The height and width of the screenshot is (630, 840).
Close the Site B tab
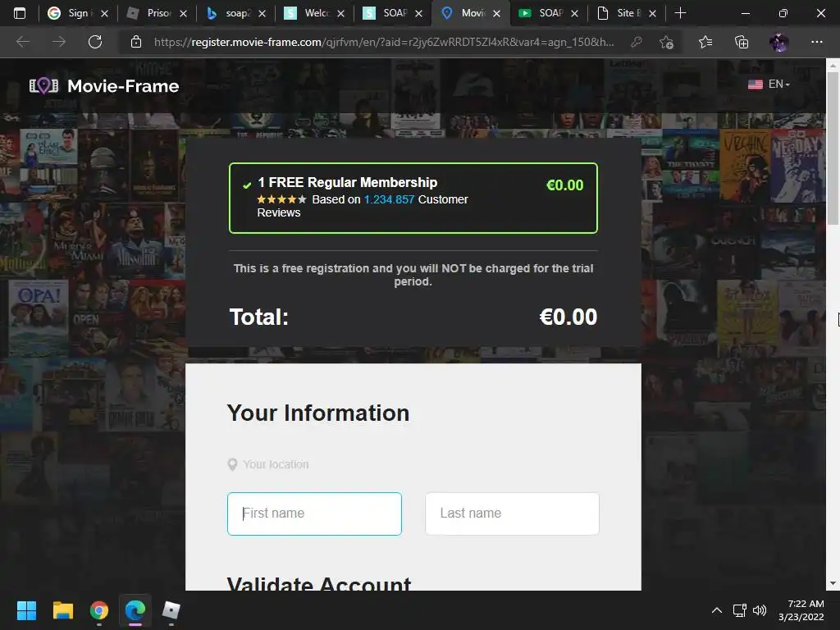point(652,13)
